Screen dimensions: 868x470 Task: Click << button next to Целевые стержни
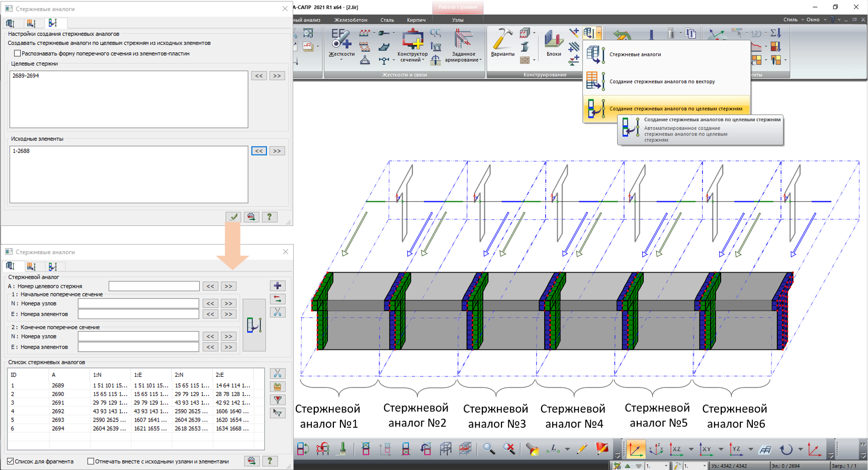259,76
